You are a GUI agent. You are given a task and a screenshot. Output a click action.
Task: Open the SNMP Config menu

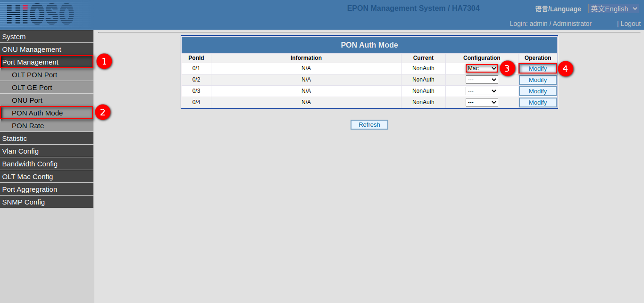tap(46, 202)
